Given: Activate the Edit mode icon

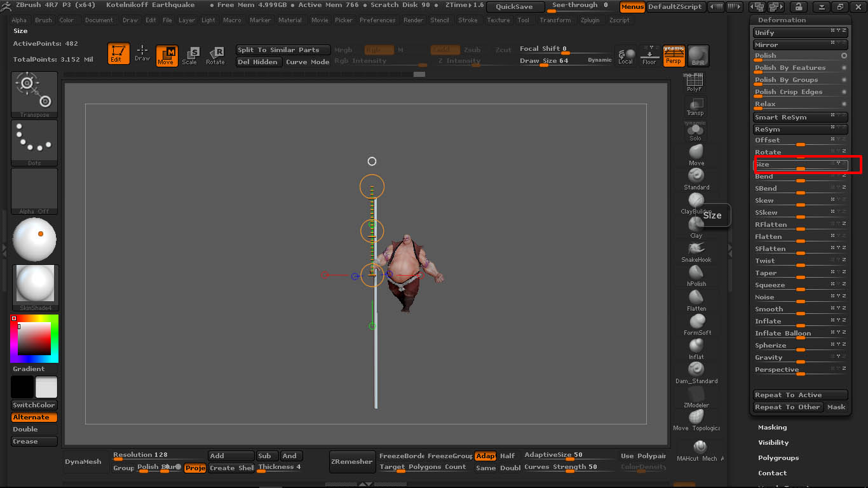Looking at the screenshot, I should (x=118, y=55).
